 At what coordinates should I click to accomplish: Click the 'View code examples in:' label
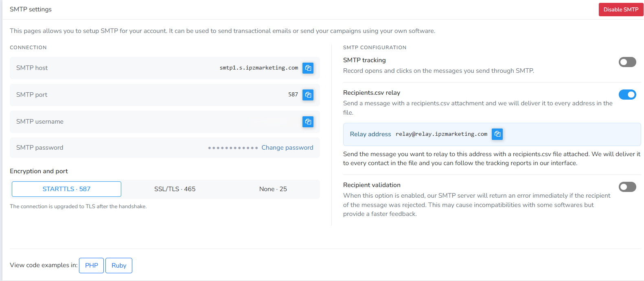click(x=44, y=265)
